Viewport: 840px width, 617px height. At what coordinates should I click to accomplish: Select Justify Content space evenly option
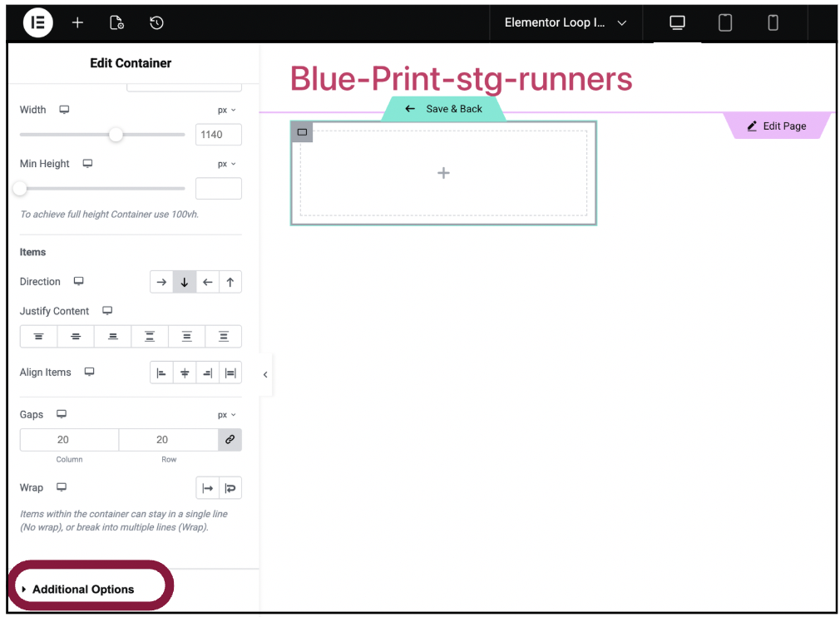point(224,336)
